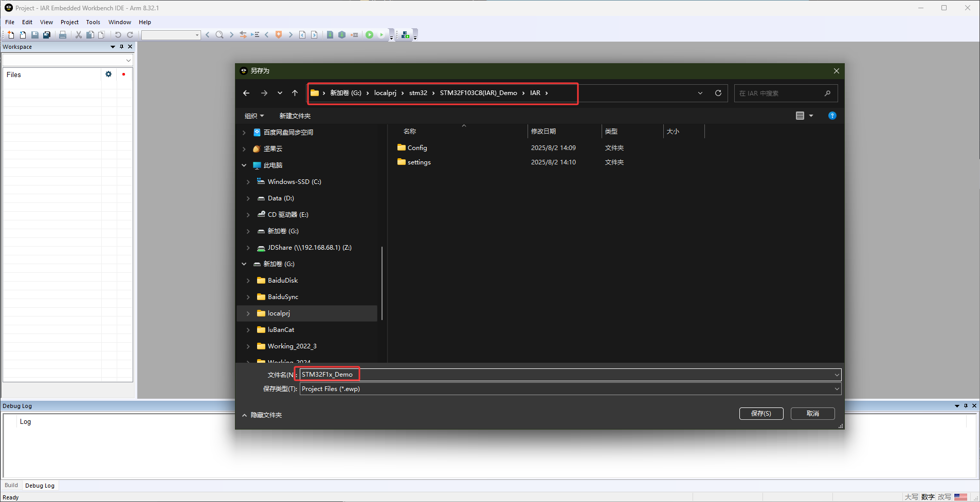This screenshot has height=502, width=980.
Task: Go back in the save dialog
Action: [x=246, y=93]
